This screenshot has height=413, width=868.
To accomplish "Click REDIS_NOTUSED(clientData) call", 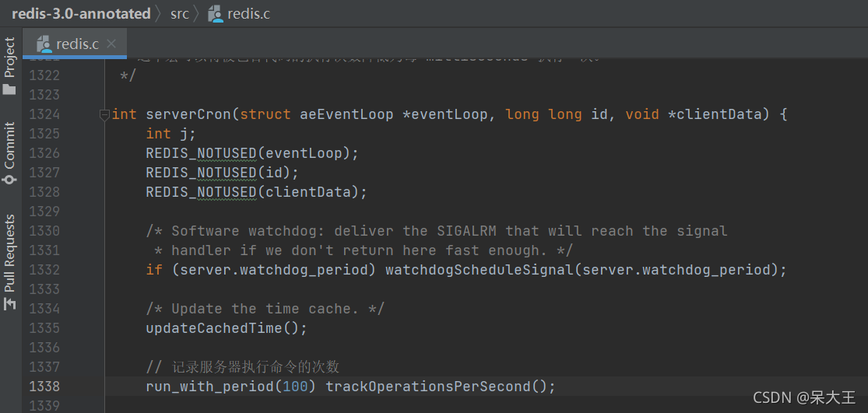I will coord(257,192).
